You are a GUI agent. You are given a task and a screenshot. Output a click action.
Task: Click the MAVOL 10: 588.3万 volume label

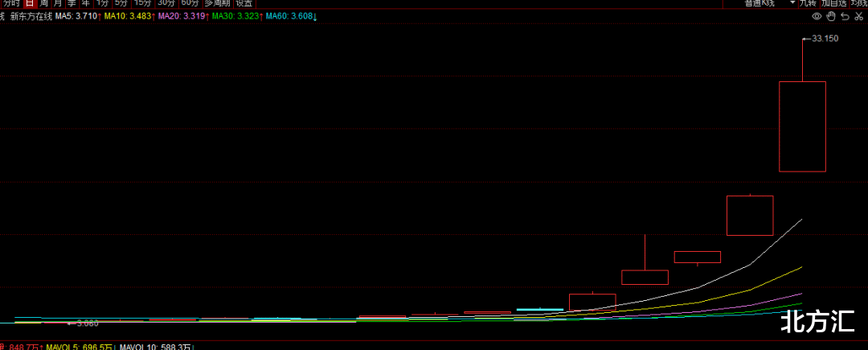pos(156,348)
